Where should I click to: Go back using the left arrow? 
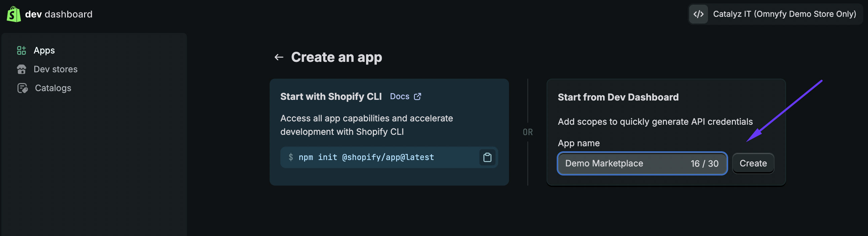(279, 57)
